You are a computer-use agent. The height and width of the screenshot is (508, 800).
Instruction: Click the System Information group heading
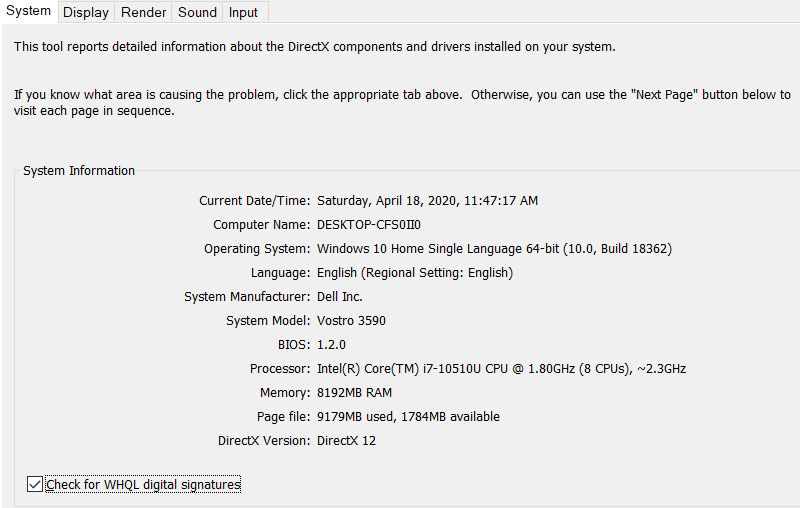click(x=79, y=171)
